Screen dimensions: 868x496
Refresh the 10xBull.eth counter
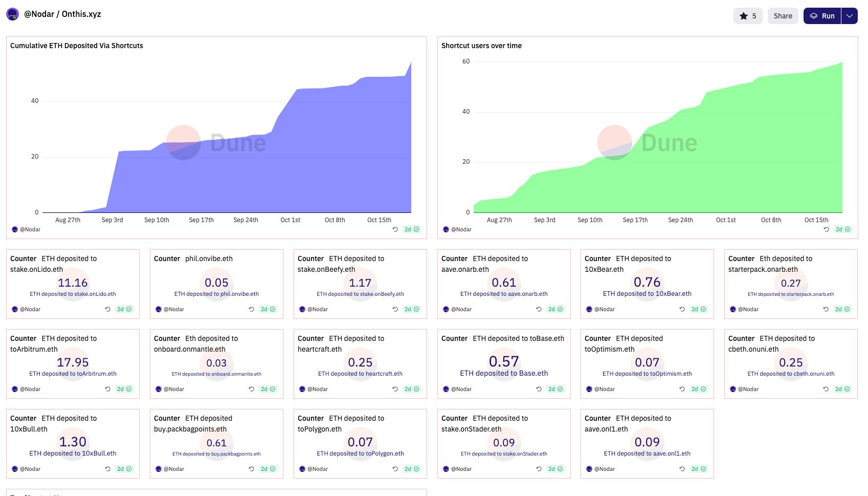point(107,469)
